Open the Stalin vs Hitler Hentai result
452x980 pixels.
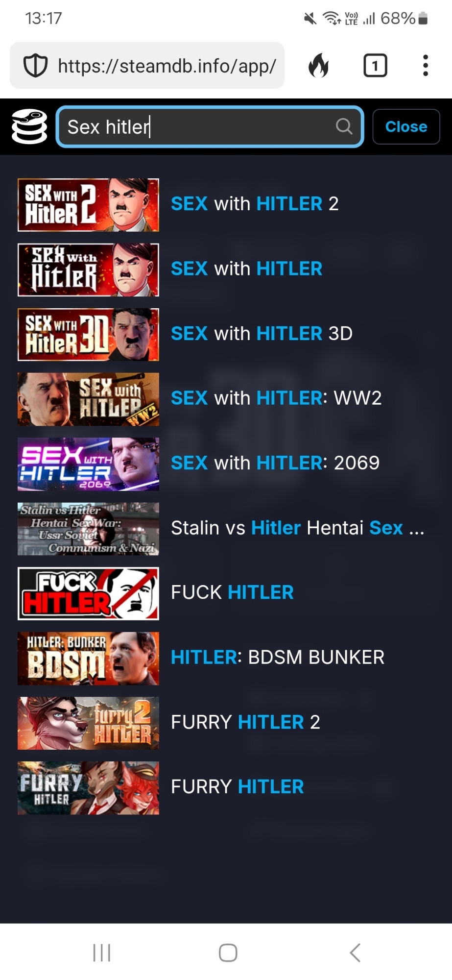pyautogui.click(x=226, y=529)
